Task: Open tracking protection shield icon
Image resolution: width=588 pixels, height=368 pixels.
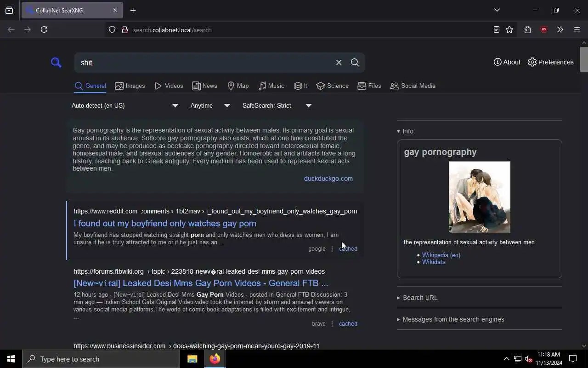Action: (x=112, y=30)
